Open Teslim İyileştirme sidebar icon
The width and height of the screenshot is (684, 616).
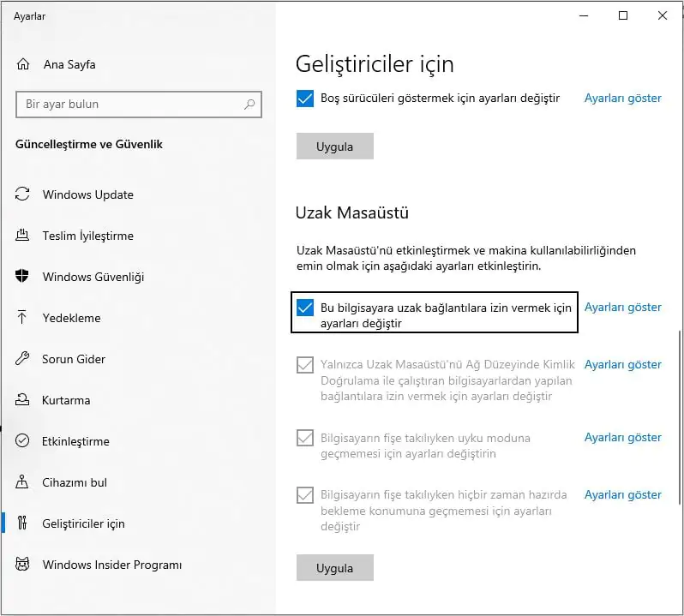point(23,236)
